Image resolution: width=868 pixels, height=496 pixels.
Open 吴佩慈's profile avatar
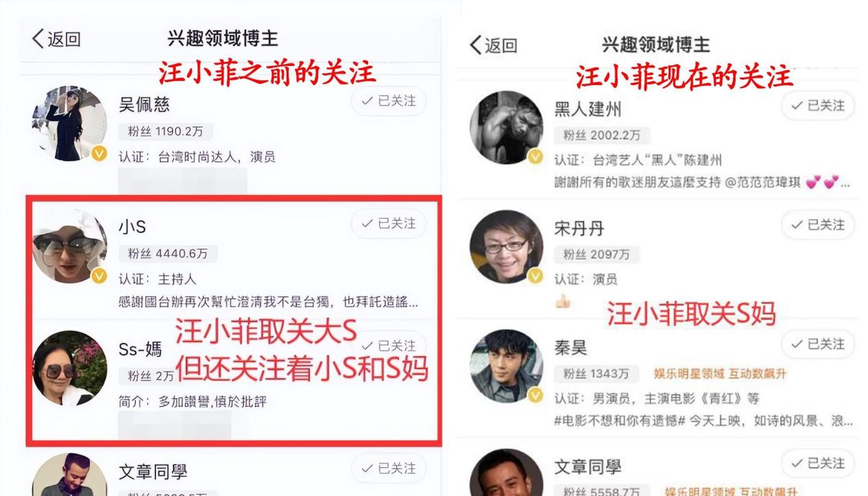click(69, 123)
